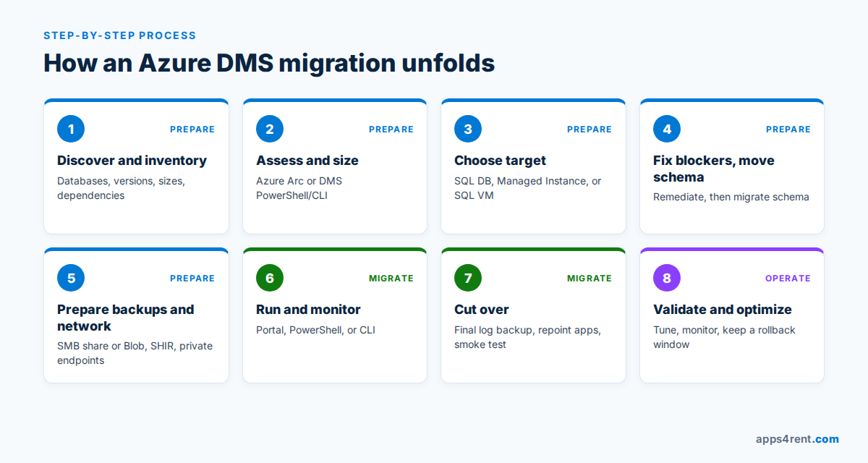Click PREPARE label in Choose target card
The width and height of the screenshot is (868, 463).
pyautogui.click(x=590, y=129)
